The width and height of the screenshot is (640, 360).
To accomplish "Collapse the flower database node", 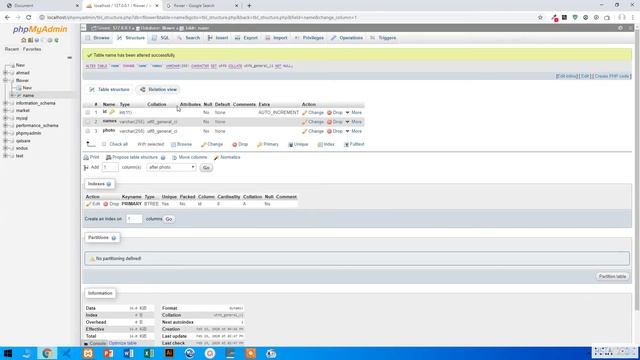I will pos(5,80).
